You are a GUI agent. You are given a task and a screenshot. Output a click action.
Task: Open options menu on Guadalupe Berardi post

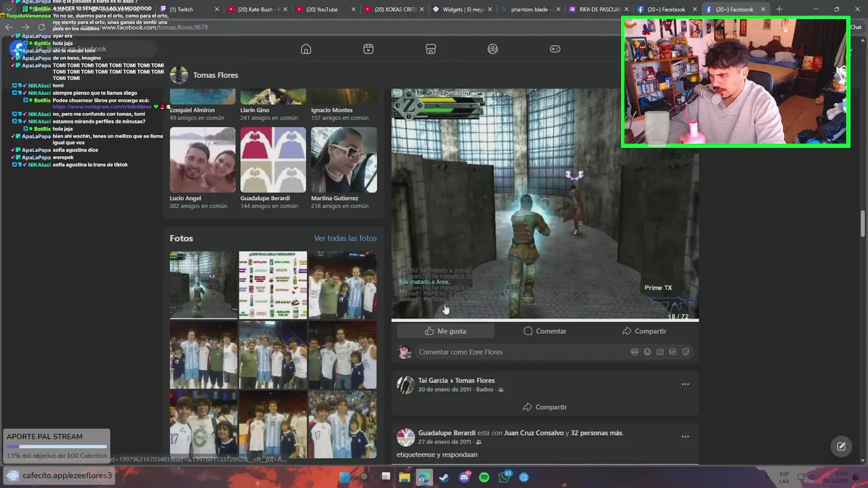coord(685,436)
